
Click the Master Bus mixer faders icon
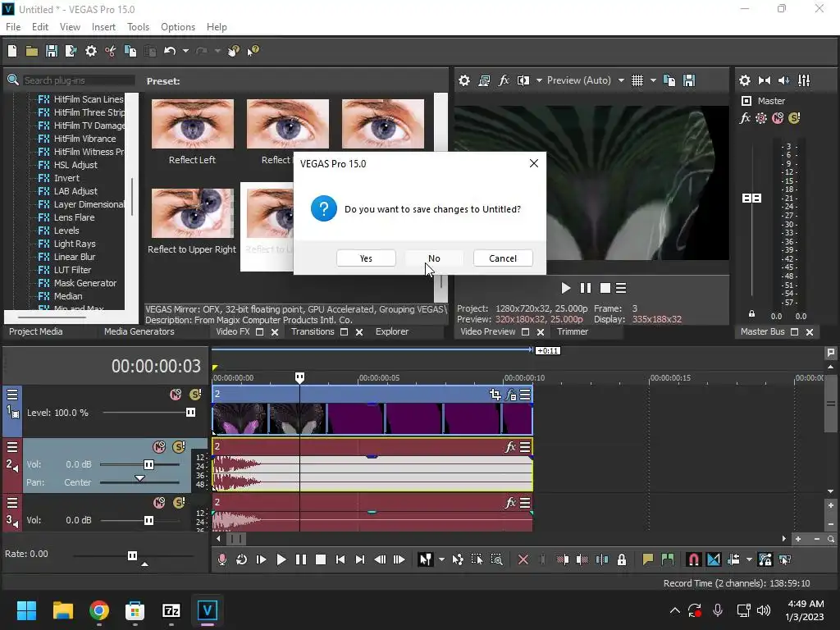(804, 80)
